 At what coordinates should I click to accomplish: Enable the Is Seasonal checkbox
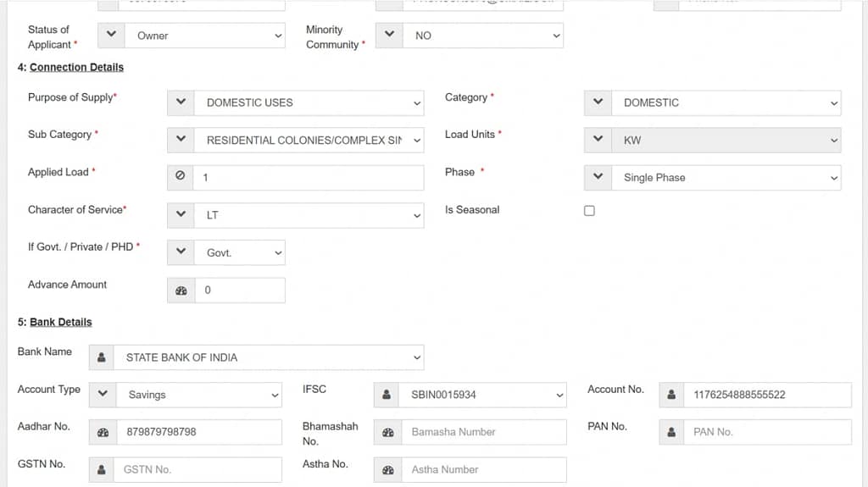click(x=589, y=211)
